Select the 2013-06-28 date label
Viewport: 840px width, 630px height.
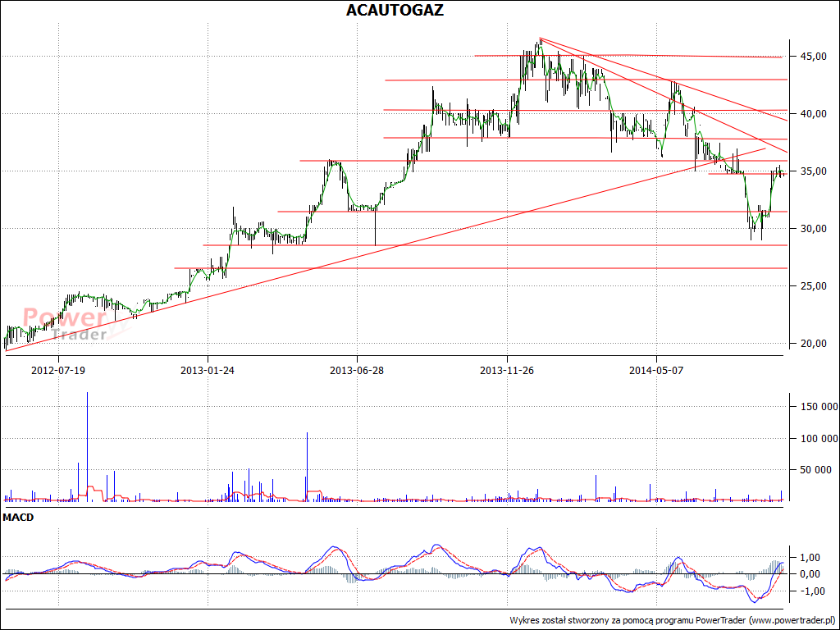[357, 370]
